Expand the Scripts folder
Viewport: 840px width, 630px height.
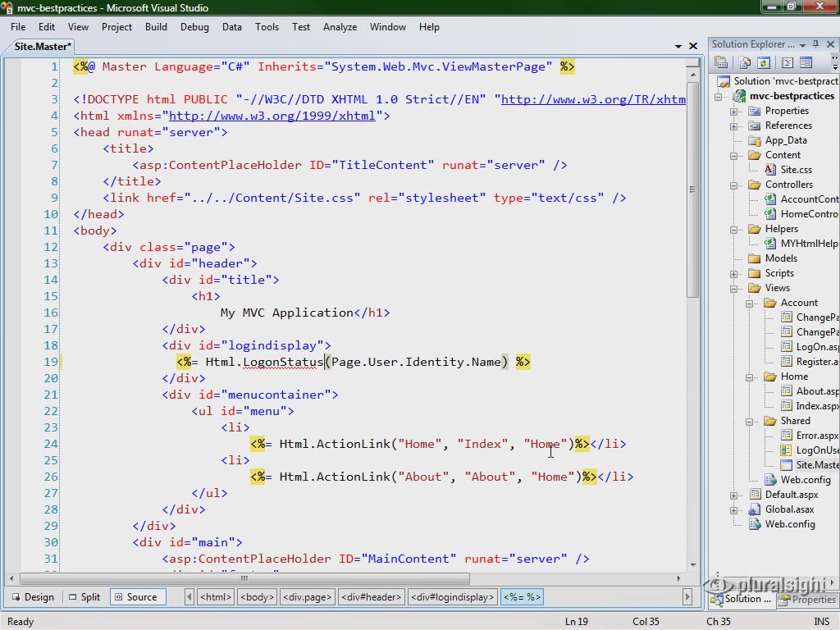pos(733,274)
